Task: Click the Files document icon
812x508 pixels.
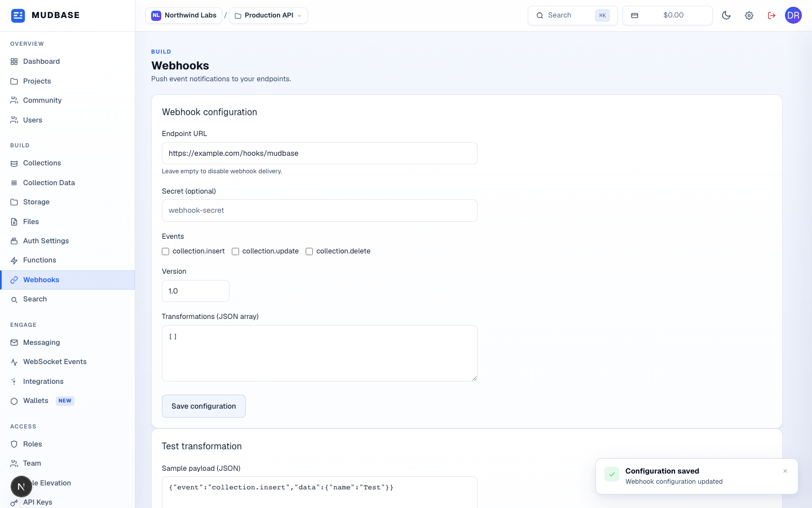Action: click(14, 222)
